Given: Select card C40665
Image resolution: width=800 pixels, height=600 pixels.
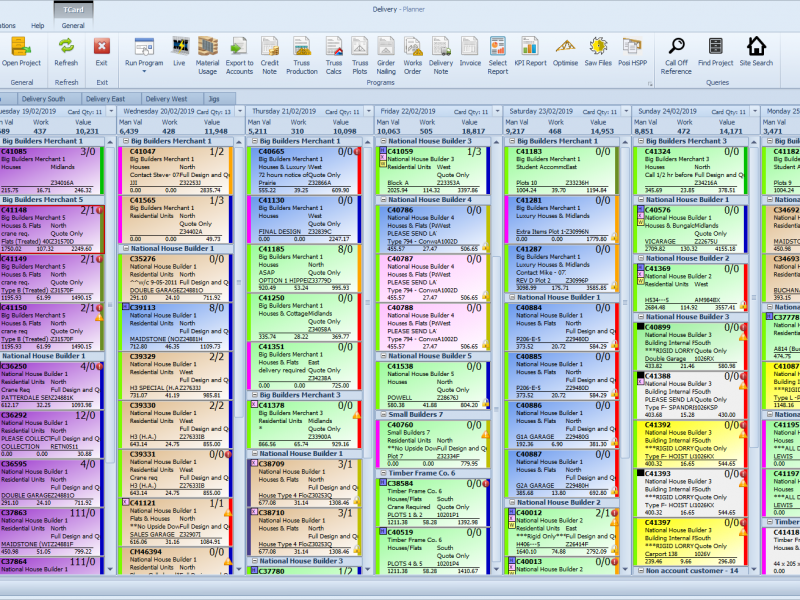Looking at the screenshot, I should [x=304, y=171].
